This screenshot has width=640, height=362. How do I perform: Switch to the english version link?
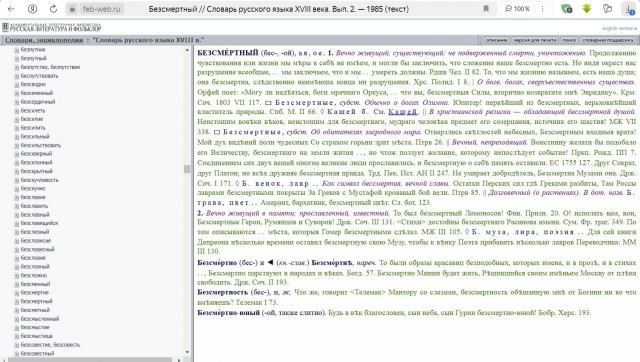pyautogui.click(x=619, y=28)
